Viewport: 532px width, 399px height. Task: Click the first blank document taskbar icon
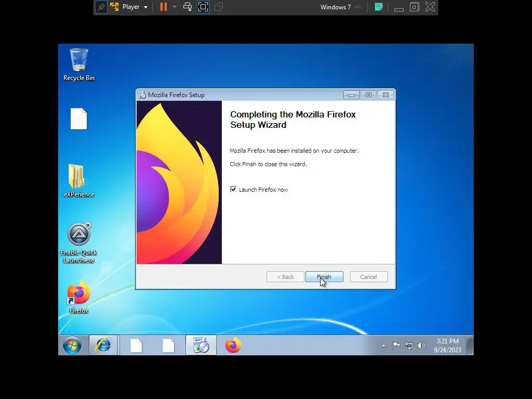click(x=136, y=345)
